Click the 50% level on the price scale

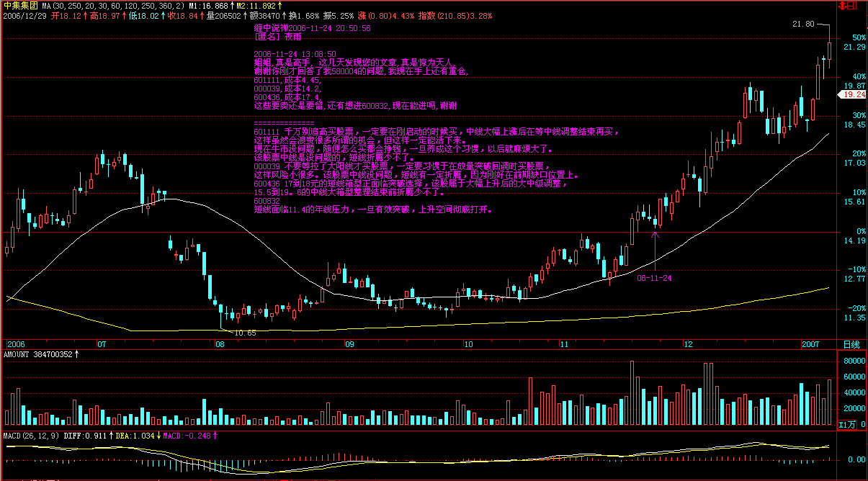(858, 37)
